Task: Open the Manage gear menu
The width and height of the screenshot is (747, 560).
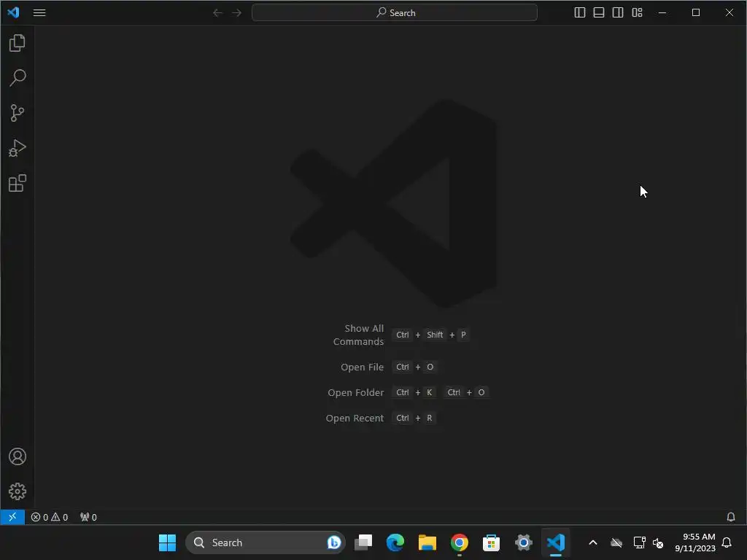Action: pyautogui.click(x=18, y=491)
